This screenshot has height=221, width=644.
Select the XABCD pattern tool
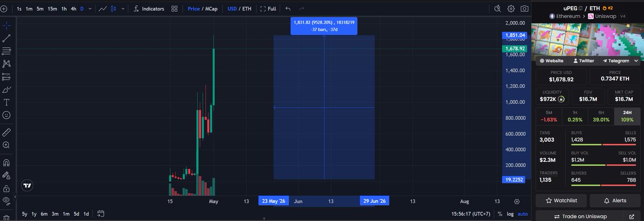[6, 64]
